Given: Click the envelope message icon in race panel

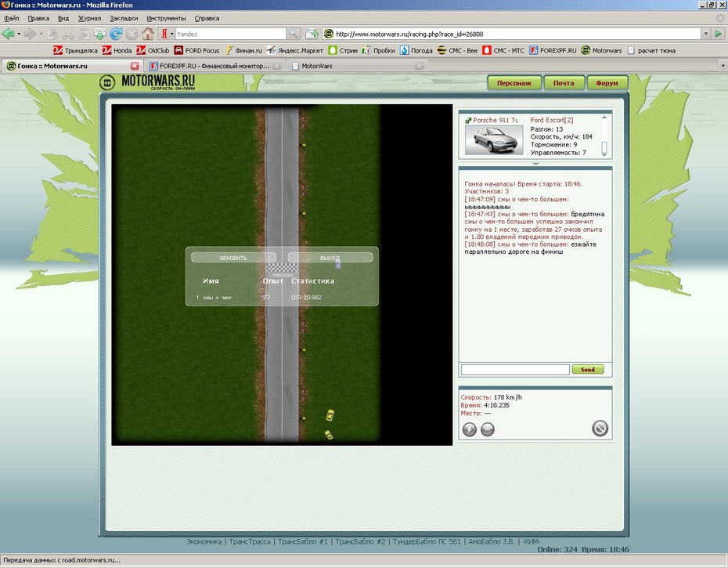Looking at the screenshot, I should 487,429.
